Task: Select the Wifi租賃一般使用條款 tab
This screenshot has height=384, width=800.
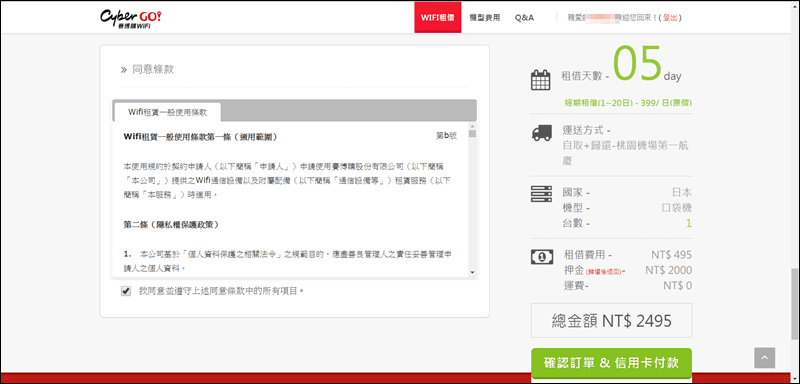Action: coord(168,112)
